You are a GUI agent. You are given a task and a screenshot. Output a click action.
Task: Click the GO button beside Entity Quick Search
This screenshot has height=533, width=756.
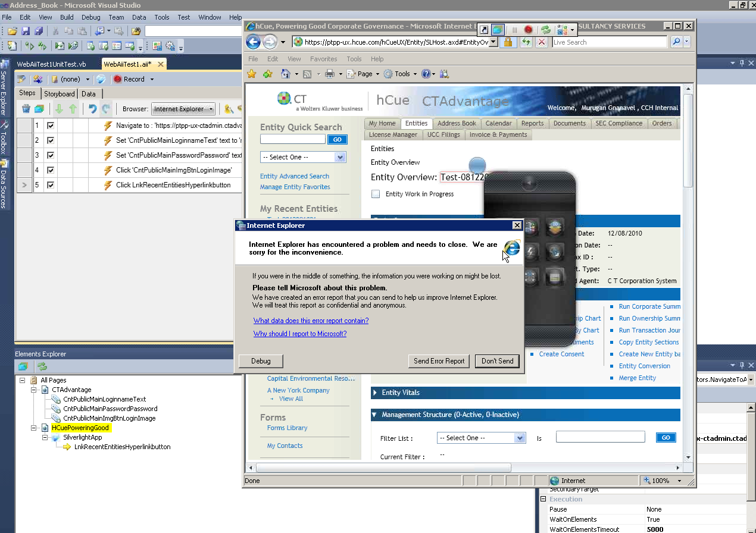tap(337, 139)
